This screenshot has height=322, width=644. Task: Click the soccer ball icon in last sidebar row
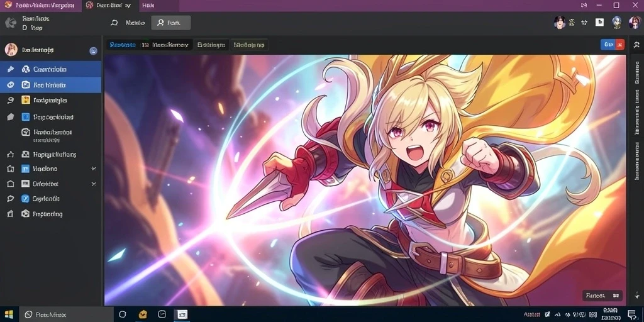(x=25, y=214)
